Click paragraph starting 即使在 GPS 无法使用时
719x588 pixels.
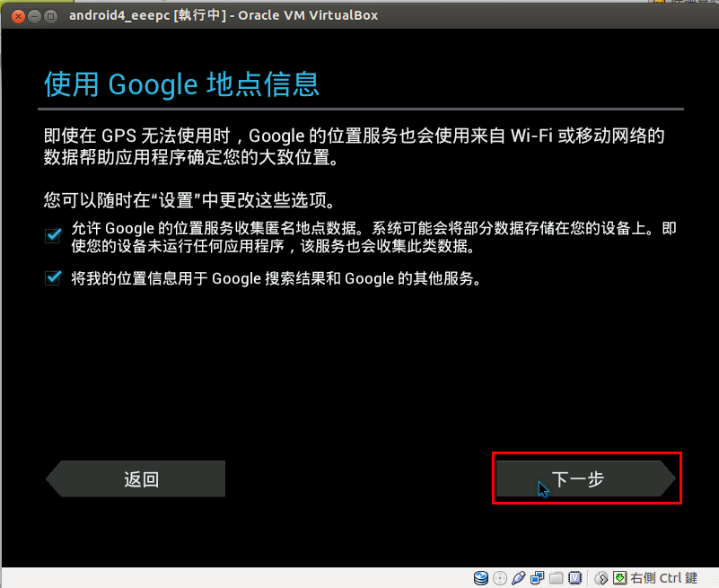click(354, 146)
